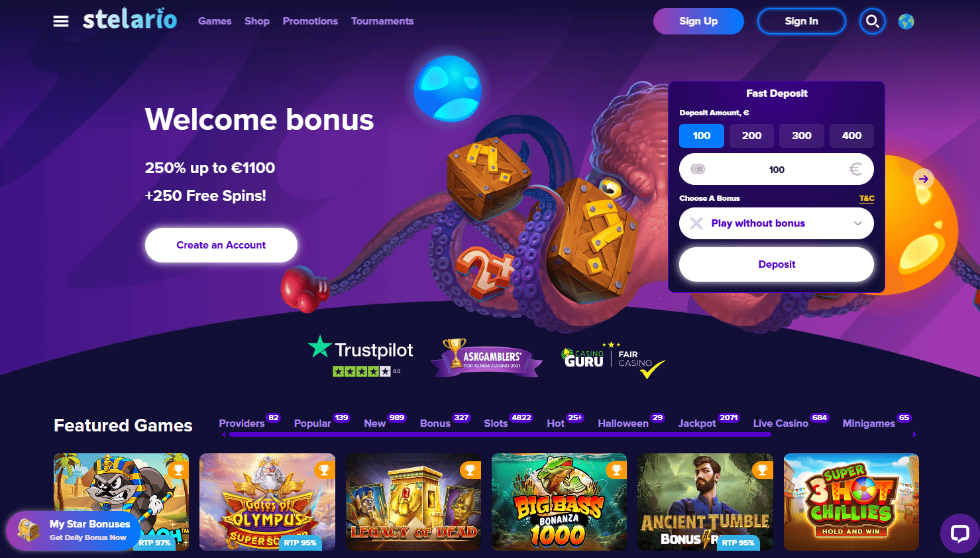The height and width of the screenshot is (558, 980).
Task: Open the live chat bubble icon
Action: (x=959, y=533)
